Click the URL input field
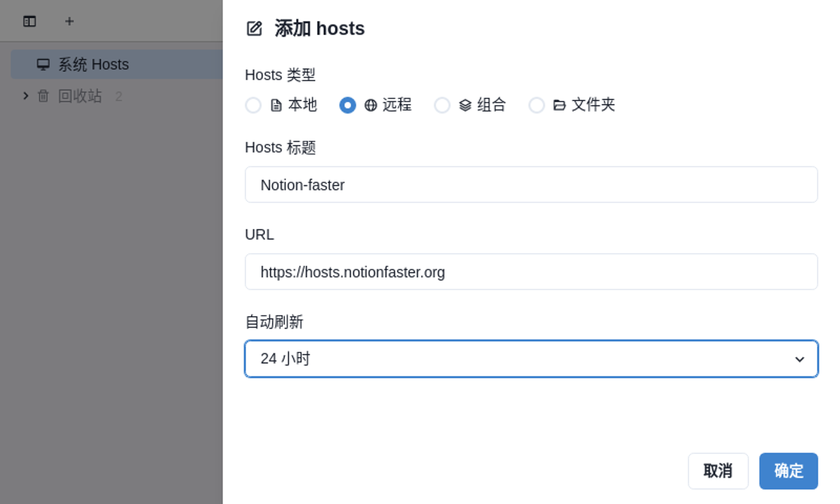 click(x=531, y=272)
